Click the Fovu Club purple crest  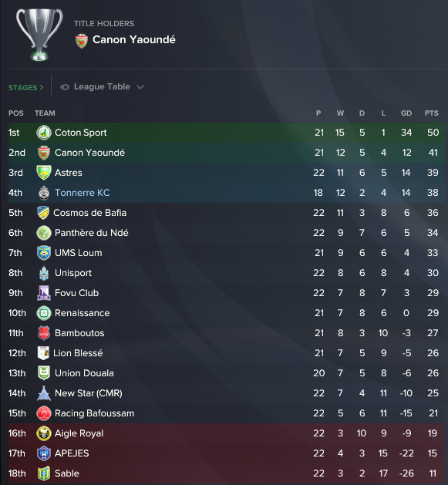(x=44, y=293)
